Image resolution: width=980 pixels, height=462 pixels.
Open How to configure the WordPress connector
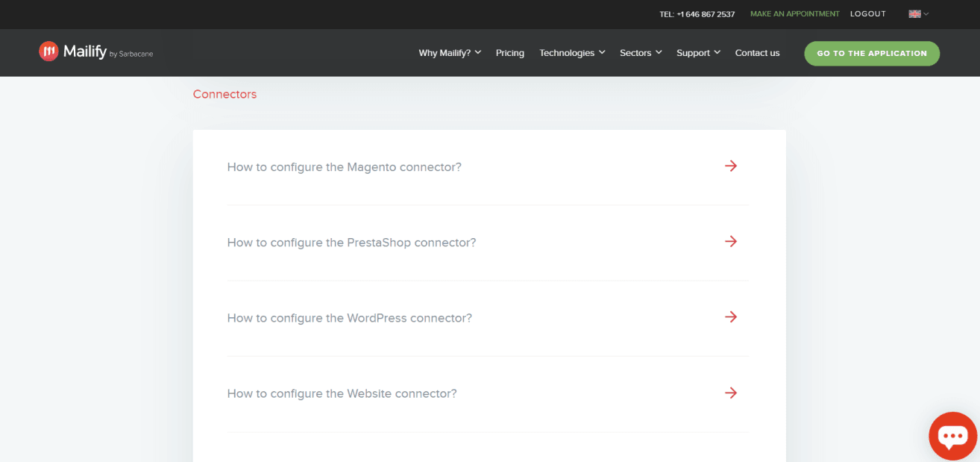tap(349, 318)
